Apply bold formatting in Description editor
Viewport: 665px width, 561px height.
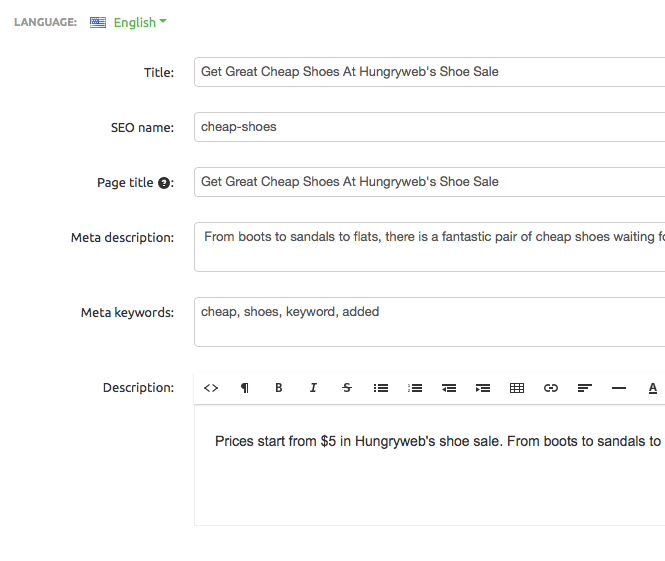pyautogui.click(x=279, y=388)
